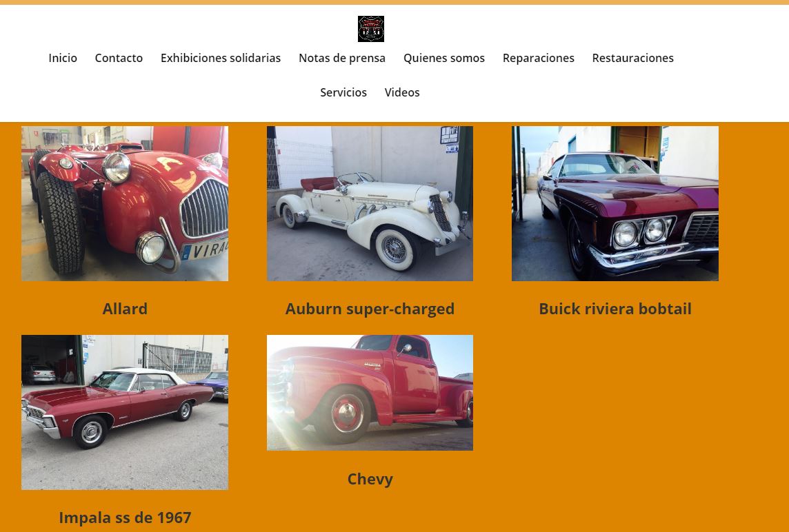Image resolution: width=789 pixels, height=532 pixels.
Task: Open the red Chevy pickup photo
Action: tap(370, 393)
